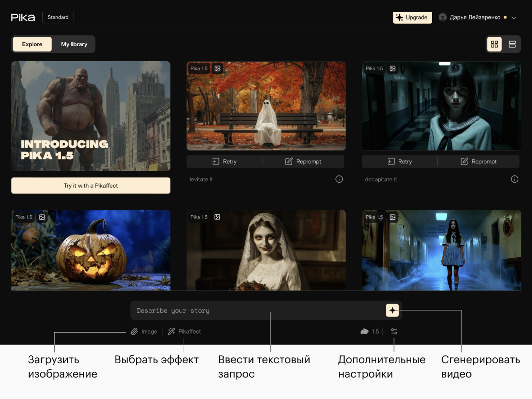This screenshot has width=532, height=399.
Task: Click Try it with a Pikaffect
Action: (x=91, y=185)
